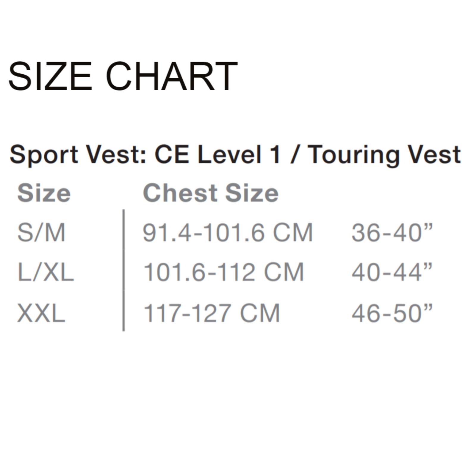Click the word Sport in the subtitle

[x=44, y=154]
